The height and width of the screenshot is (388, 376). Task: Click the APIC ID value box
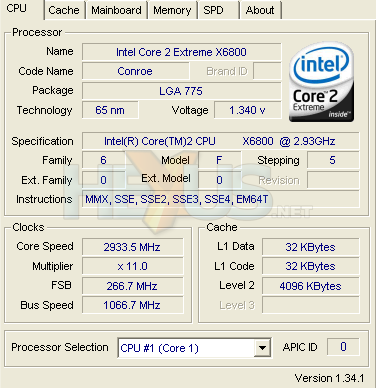point(343,347)
